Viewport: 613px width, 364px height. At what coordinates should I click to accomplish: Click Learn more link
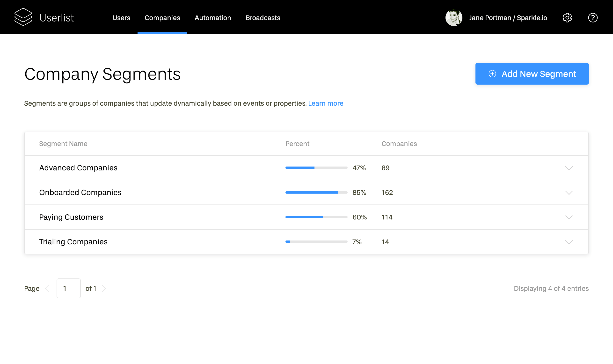pos(326,103)
